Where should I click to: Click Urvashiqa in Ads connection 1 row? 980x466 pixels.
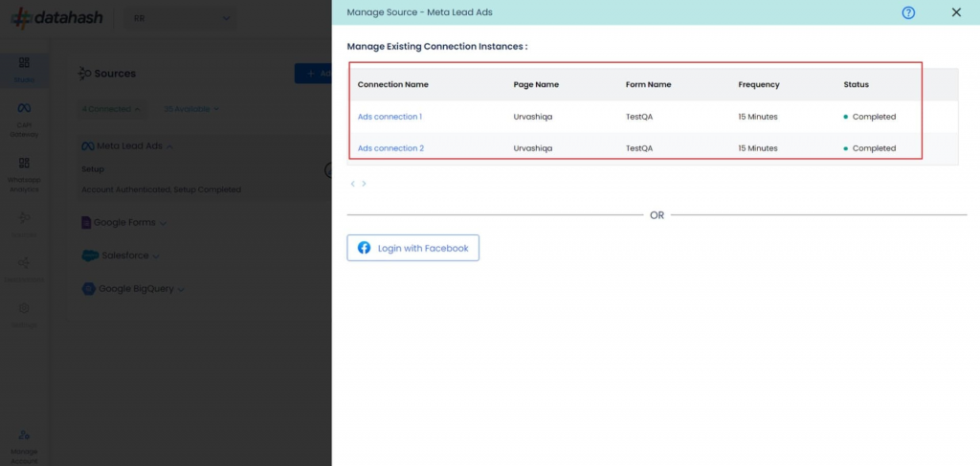[532, 117]
